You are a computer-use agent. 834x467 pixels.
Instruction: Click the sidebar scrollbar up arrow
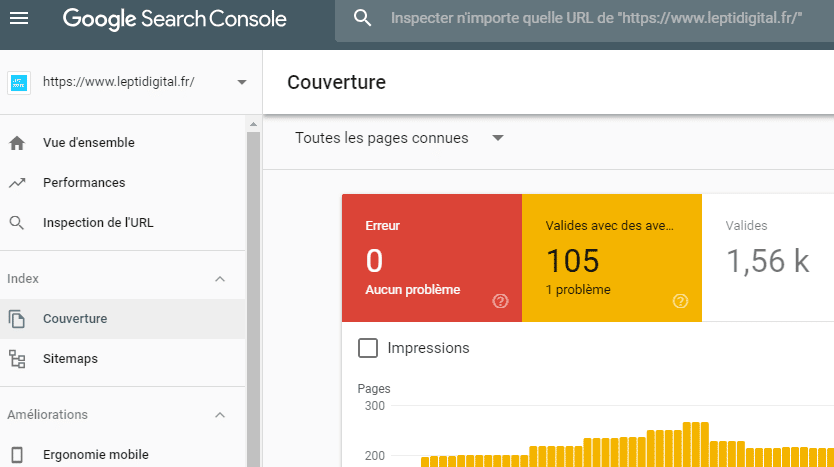coord(253,124)
